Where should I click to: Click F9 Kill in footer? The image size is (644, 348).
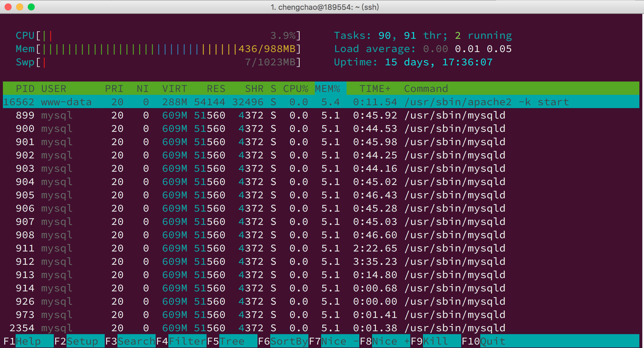[436, 341]
